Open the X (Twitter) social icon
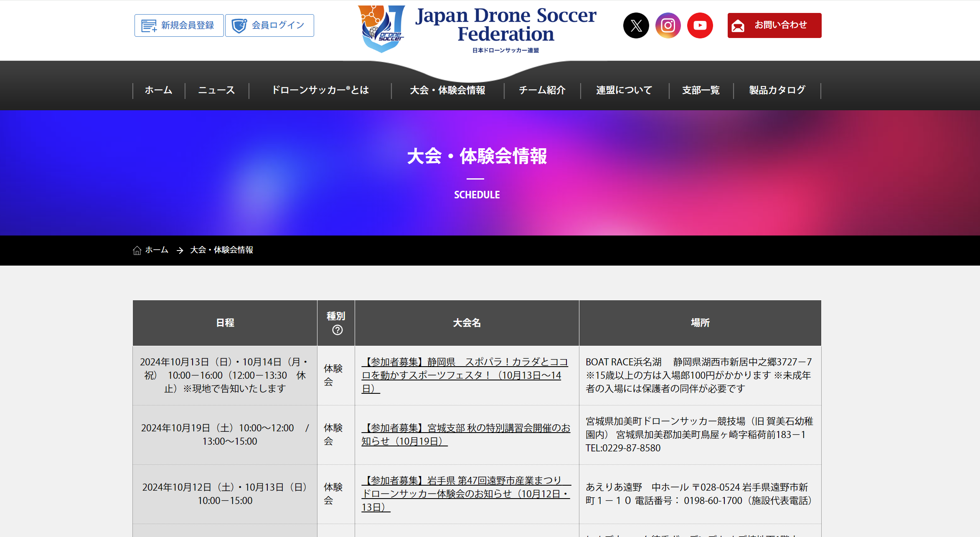The height and width of the screenshot is (537, 980). pyautogui.click(x=636, y=25)
